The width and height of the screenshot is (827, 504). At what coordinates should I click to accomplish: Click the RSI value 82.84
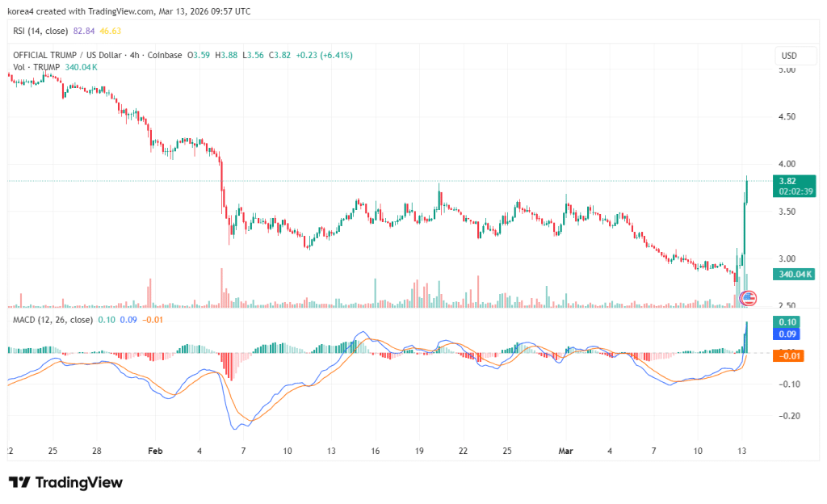[84, 31]
